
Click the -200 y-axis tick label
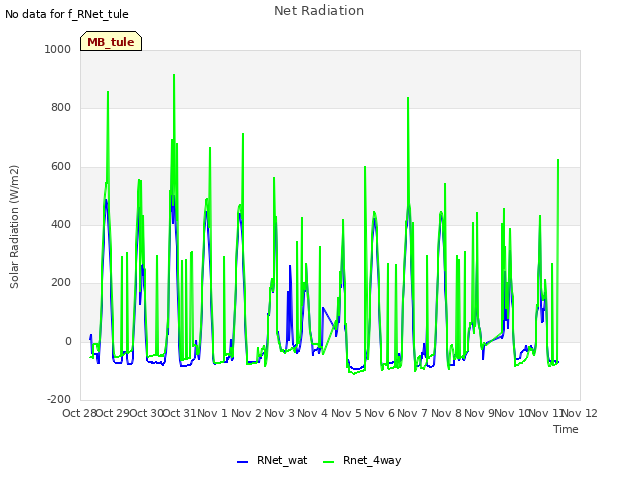pos(59,399)
